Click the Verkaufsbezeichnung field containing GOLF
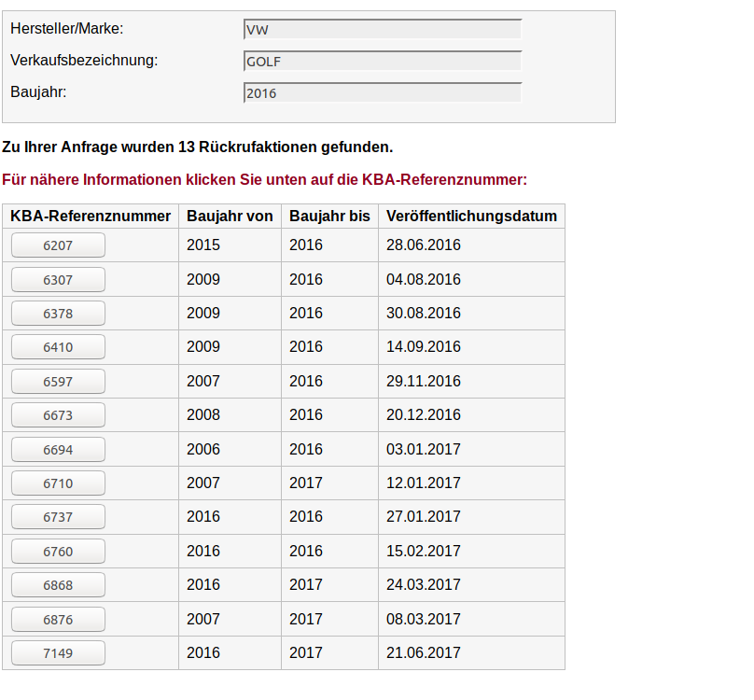This screenshot has height=700, width=754. point(383,61)
